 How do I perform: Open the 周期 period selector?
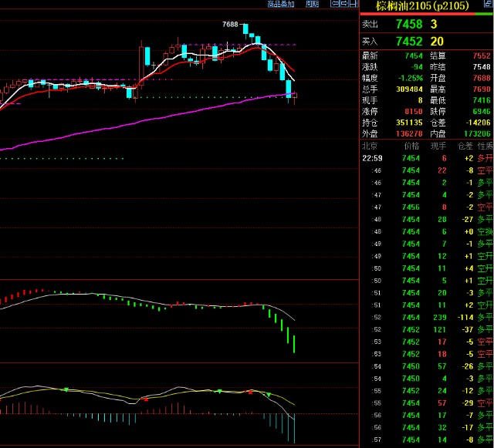311,4
